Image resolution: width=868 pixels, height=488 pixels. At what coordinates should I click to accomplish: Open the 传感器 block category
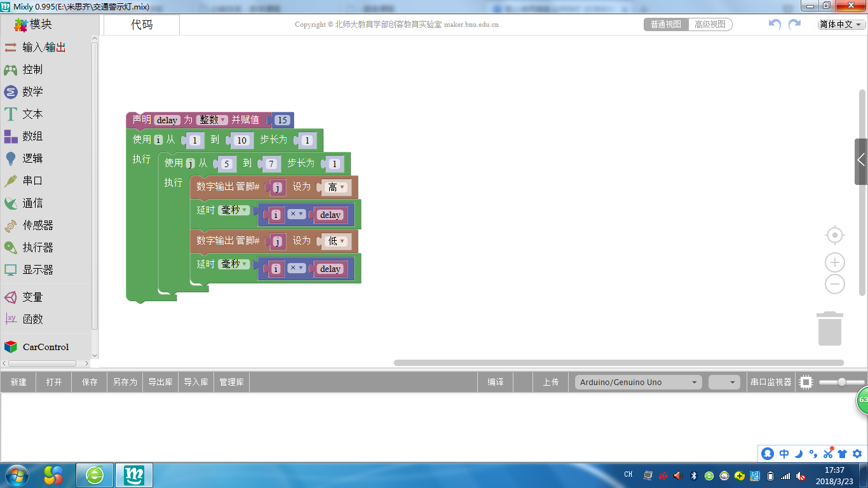[x=37, y=226]
